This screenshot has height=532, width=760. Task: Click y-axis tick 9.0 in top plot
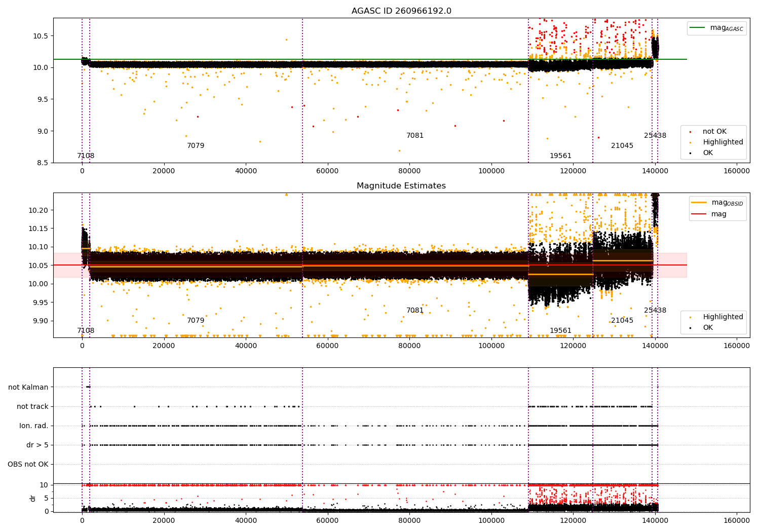click(x=43, y=131)
